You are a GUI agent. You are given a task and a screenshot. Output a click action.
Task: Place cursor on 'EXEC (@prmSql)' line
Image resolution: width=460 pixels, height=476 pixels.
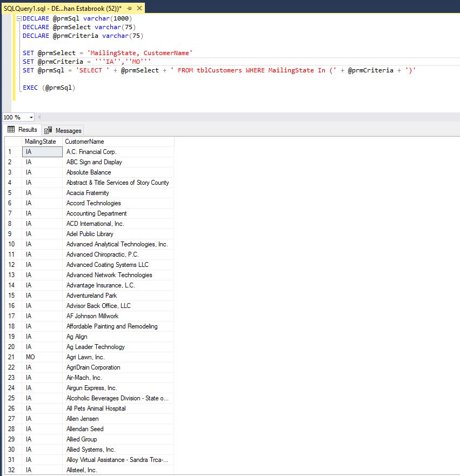49,88
